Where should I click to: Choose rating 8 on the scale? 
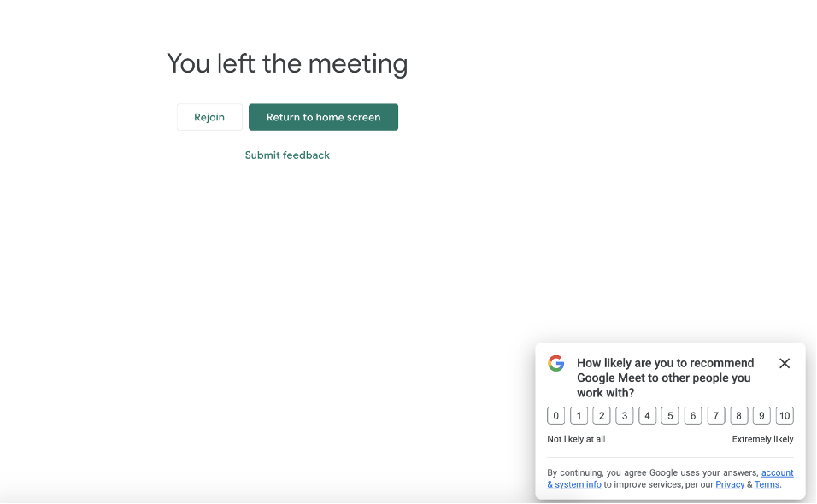click(739, 416)
